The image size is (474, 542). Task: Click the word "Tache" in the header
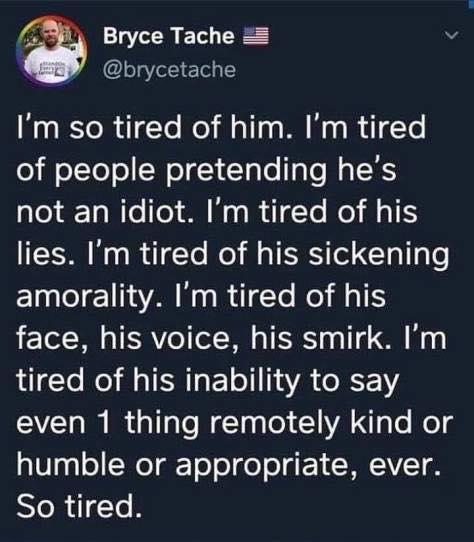pos(203,35)
